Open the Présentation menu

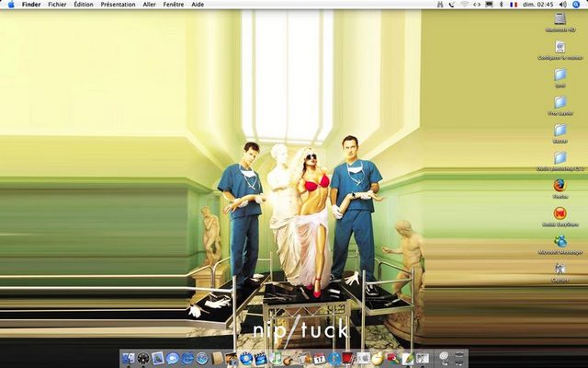(x=118, y=5)
